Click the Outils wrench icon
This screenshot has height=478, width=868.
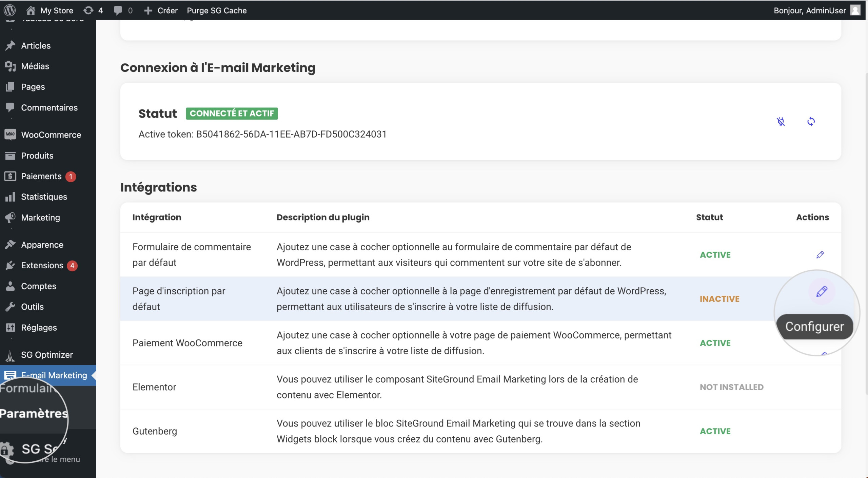click(x=10, y=307)
